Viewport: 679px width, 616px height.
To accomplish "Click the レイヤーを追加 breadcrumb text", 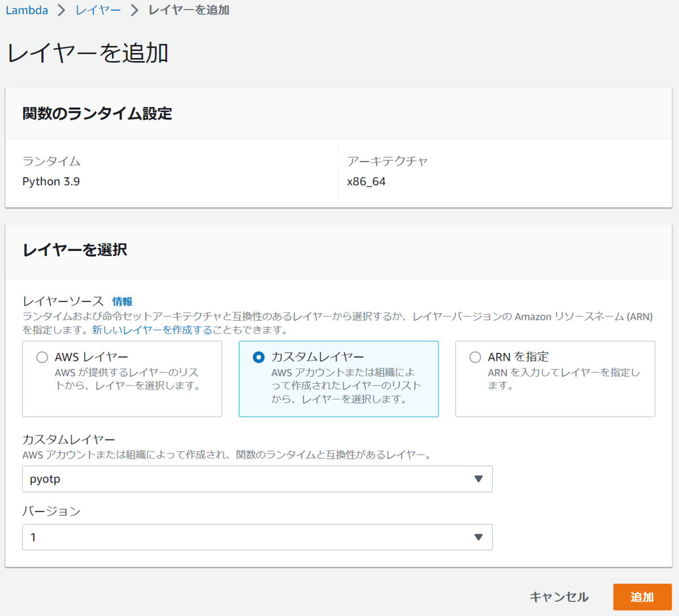I will (189, 10).
